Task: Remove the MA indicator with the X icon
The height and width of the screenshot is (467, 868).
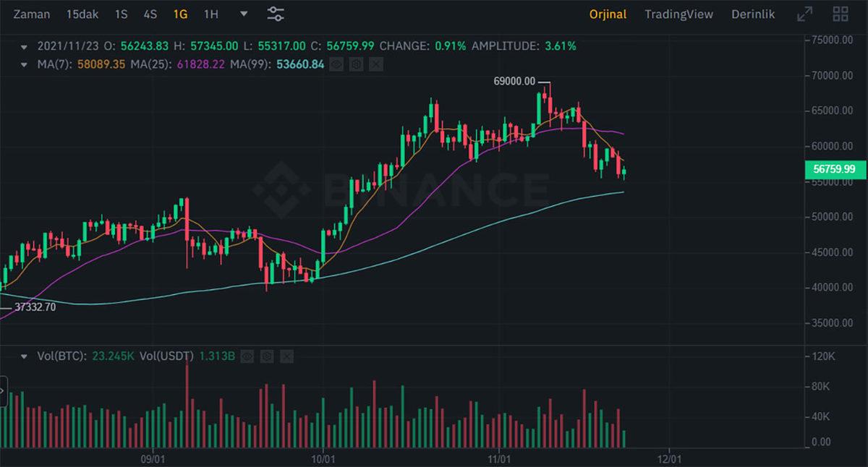Action: pyautogui.click(x=375, y=64)
